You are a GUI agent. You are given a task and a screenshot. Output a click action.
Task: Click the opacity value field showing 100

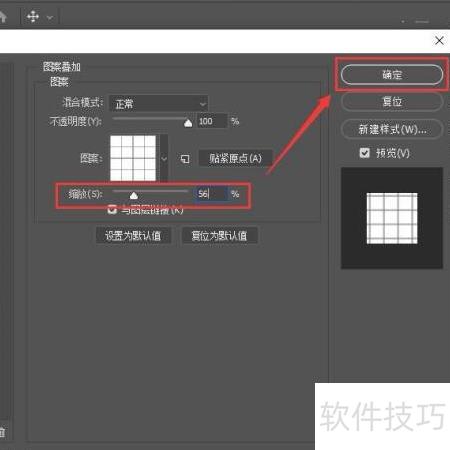tap(212, 121)
